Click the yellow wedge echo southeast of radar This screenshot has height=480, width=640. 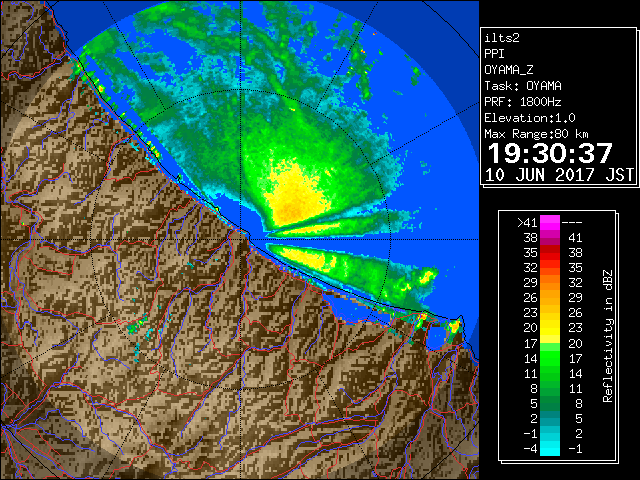coord(304,259)
